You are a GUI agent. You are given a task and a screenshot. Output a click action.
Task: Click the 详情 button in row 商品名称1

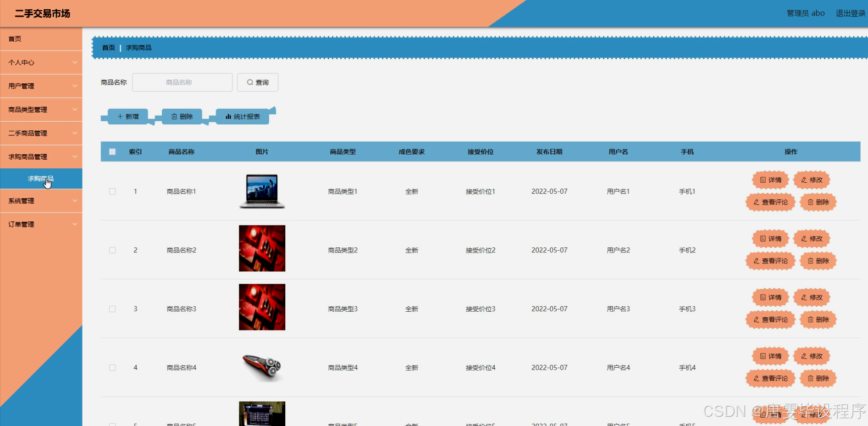tap(770, 180)
